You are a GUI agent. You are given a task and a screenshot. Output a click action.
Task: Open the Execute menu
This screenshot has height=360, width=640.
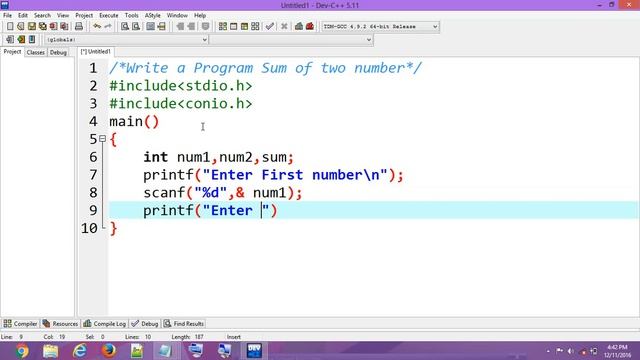pyautogui.click(x=109, y=16)
